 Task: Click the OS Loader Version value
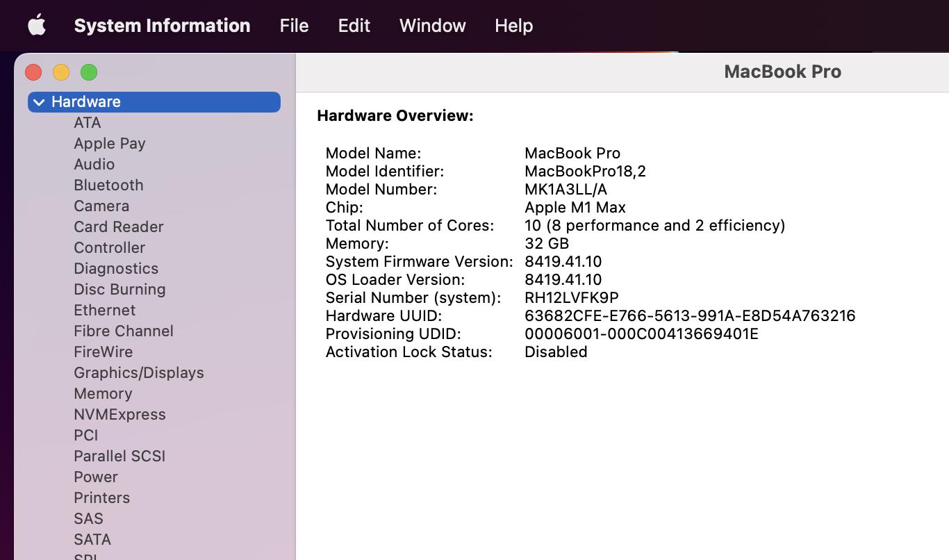click(563, 279)
